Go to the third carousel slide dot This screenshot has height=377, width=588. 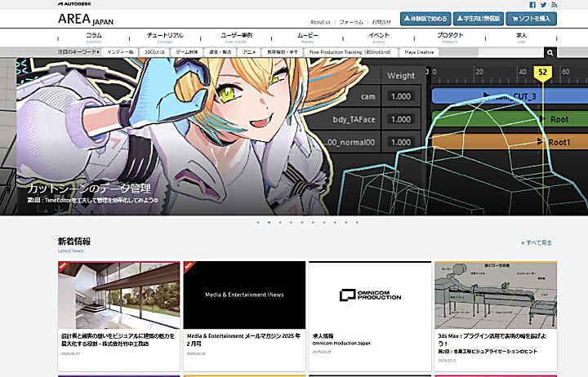coord(280,222)
